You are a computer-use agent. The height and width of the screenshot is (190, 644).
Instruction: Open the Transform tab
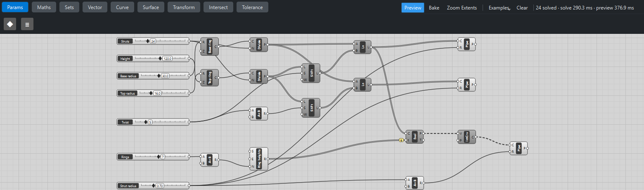(184, 7)
